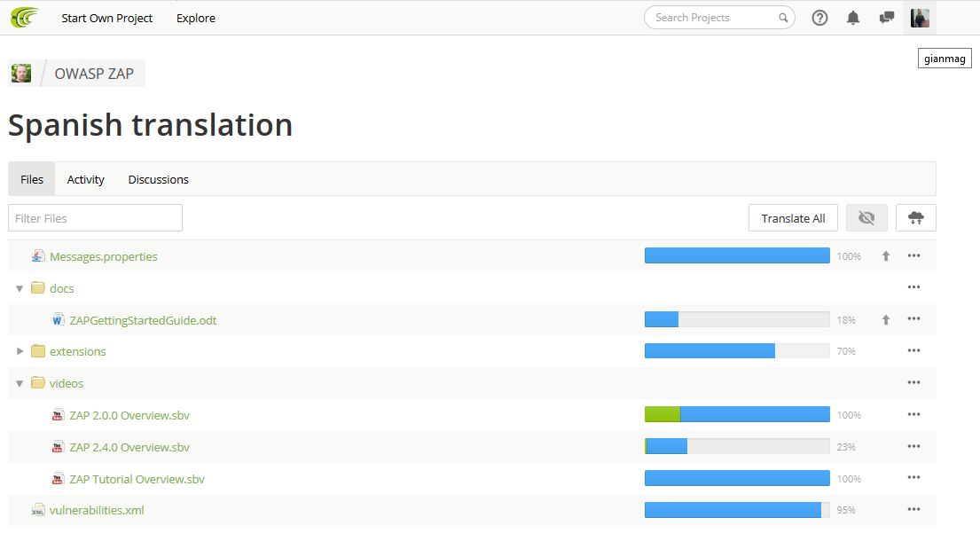Open more options for vulnerabilities.xml
The width and height of the screenshot is (980, 541).
click(913, 509)
